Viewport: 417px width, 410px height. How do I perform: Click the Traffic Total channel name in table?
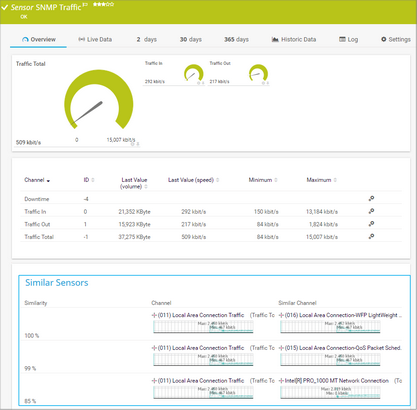coord(39,237)
